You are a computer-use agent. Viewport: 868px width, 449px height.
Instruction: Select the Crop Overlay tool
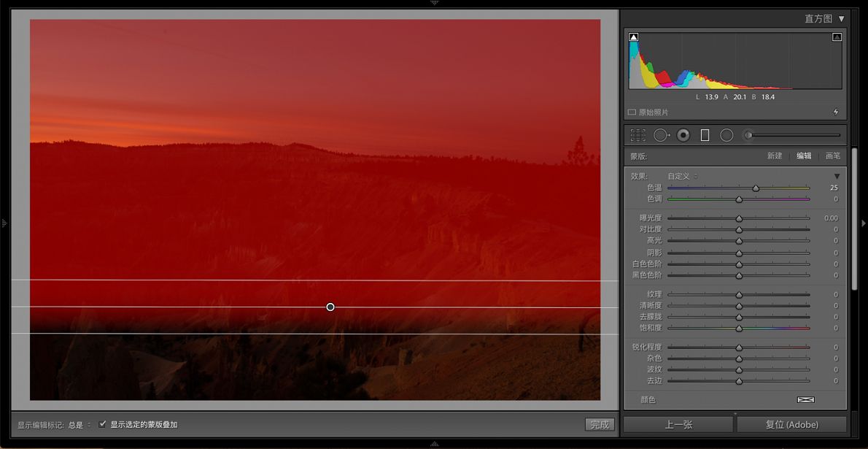tap(638, 135)
